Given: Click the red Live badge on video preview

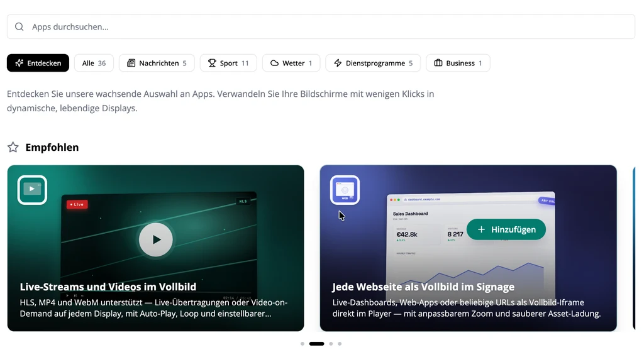Looking at the screenshot, I should (x=77, y=204).
